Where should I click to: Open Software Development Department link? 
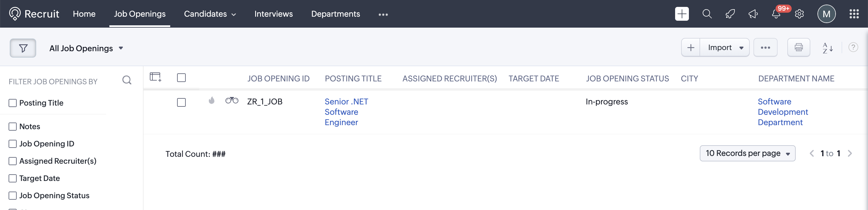click(x=782, y=112)
